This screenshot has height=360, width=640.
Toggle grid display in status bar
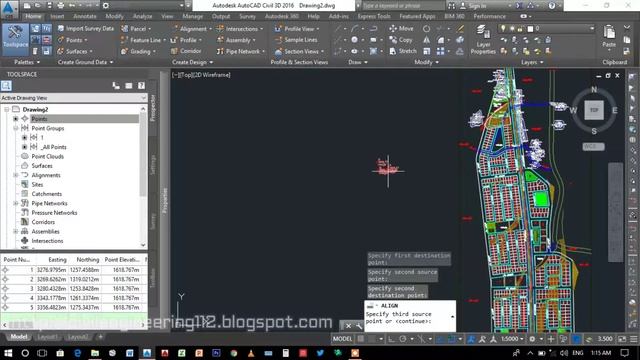click(x=361, y=339)
